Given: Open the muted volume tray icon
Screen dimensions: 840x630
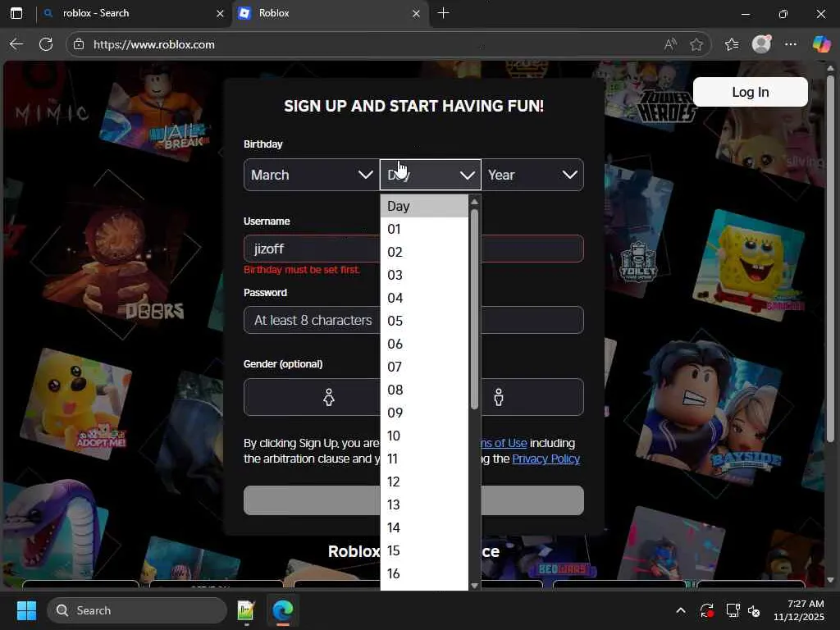Looking at the screenshot, I should 754,610.
